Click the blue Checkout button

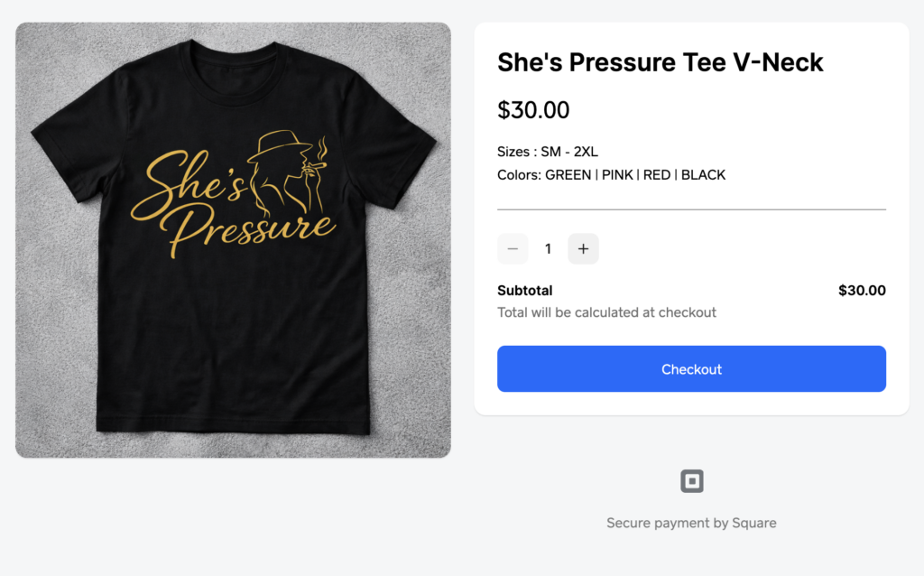coord(691,369)
